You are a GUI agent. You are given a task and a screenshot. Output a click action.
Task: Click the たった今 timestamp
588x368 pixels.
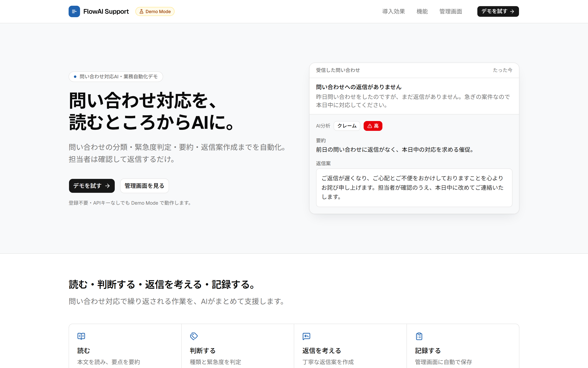502,70
